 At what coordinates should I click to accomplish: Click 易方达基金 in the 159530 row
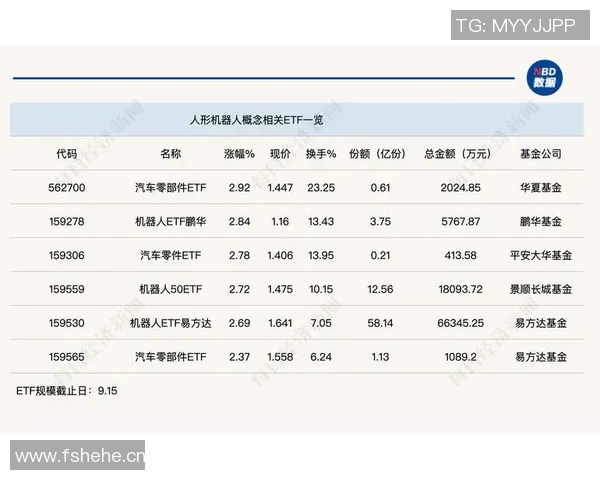(x=541, y=323)
